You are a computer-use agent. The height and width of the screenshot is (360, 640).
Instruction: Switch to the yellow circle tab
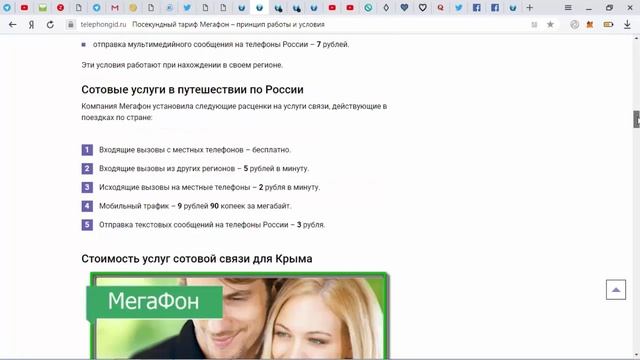(133, 7)
